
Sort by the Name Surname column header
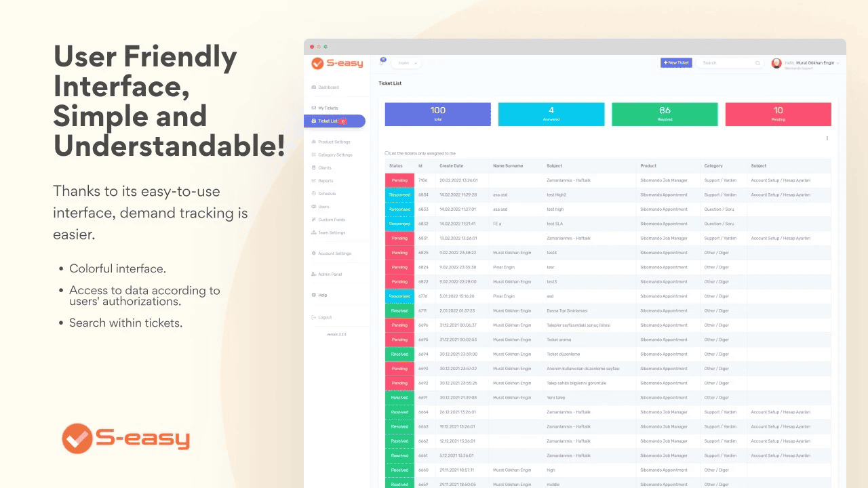coord(508,166)
